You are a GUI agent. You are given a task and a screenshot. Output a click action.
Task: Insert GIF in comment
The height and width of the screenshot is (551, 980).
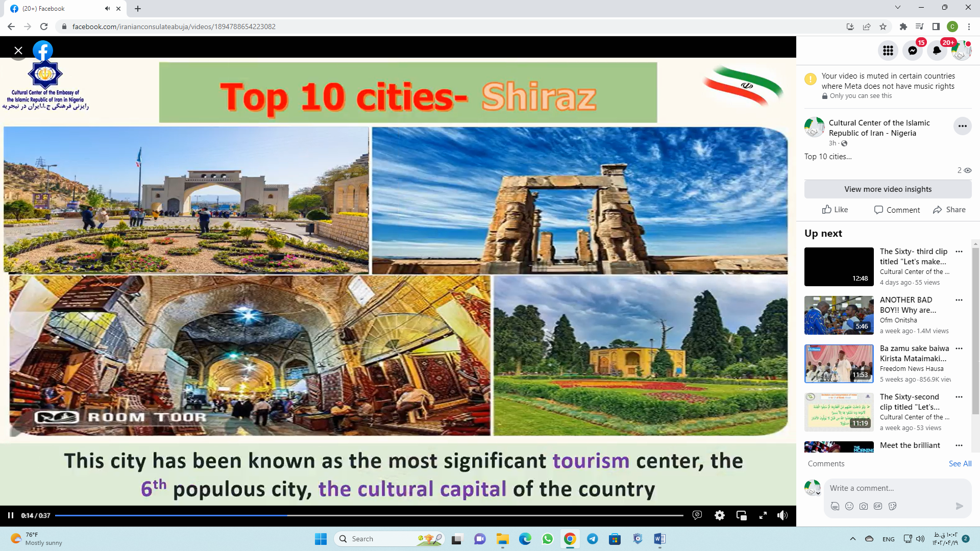(x=878, y=506)
